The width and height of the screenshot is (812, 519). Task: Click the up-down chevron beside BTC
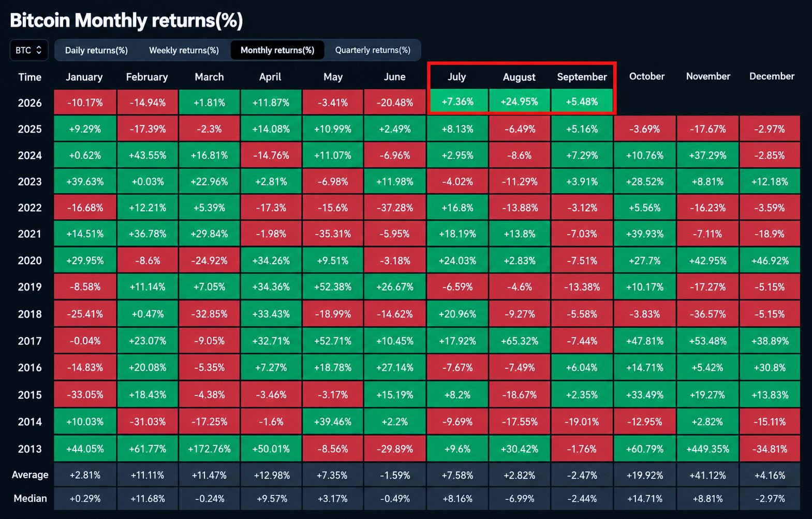pyautogui.click(x=39, y=50)
